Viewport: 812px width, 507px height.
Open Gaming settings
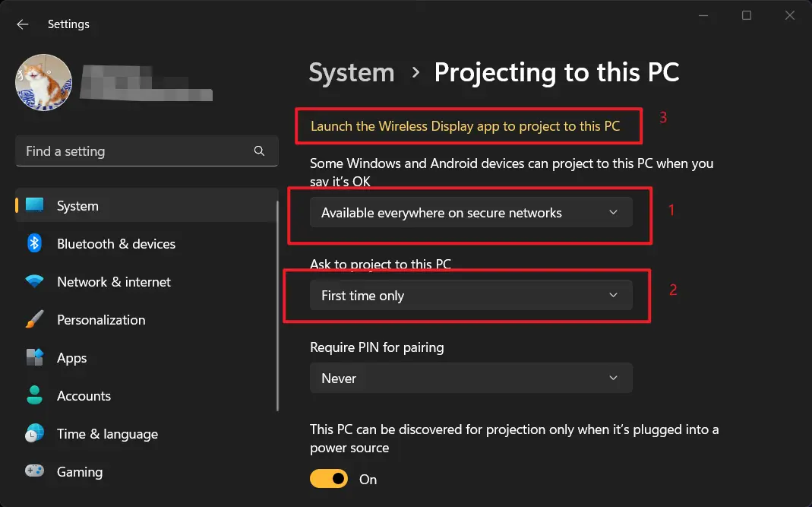tap(79, 472)
